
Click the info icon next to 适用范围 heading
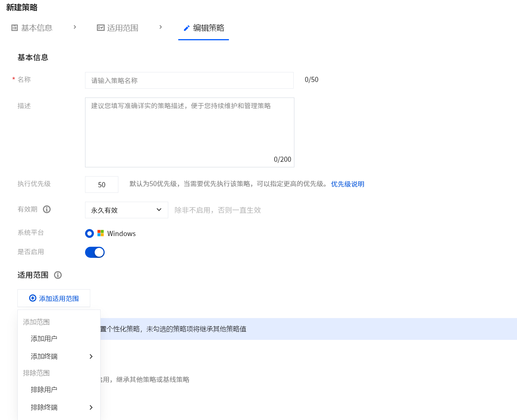[58, 275]
